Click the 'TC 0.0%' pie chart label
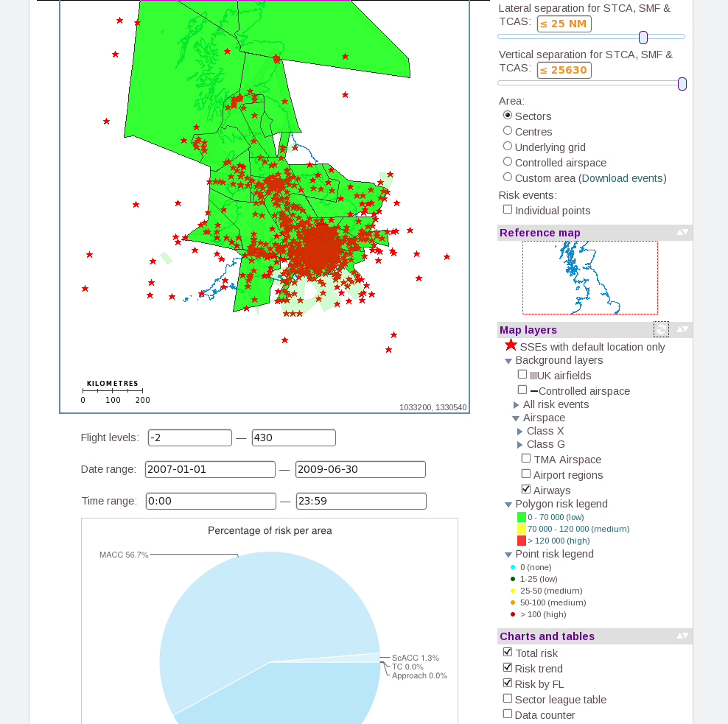This screenshot has width=728, height=724. [x=407, y=667]
